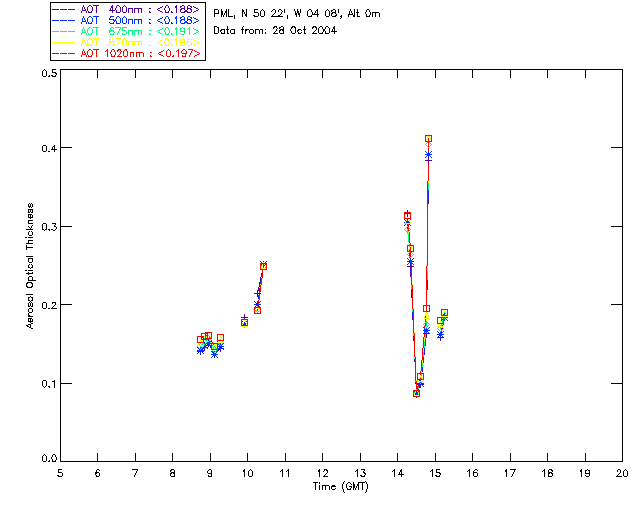Image resolution: width=640 pixels, height=512 pixels.
Task: Click the hour 17 x-axis label
Action: point(510,473)
